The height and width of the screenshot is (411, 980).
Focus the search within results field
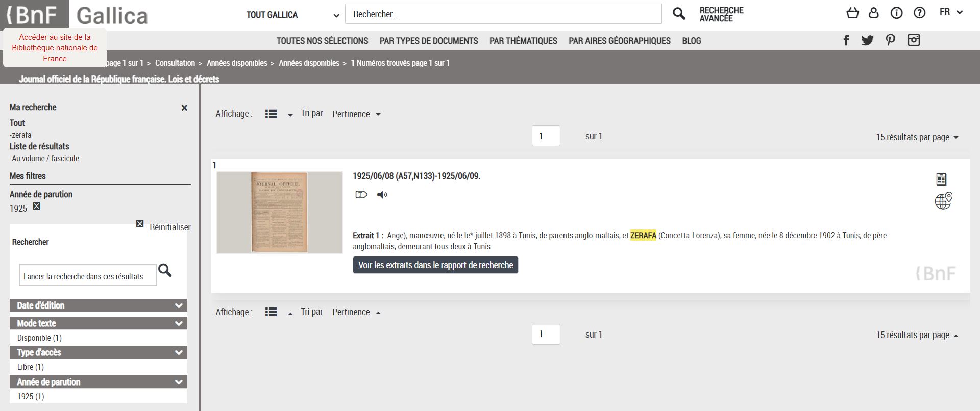(88, 275)
